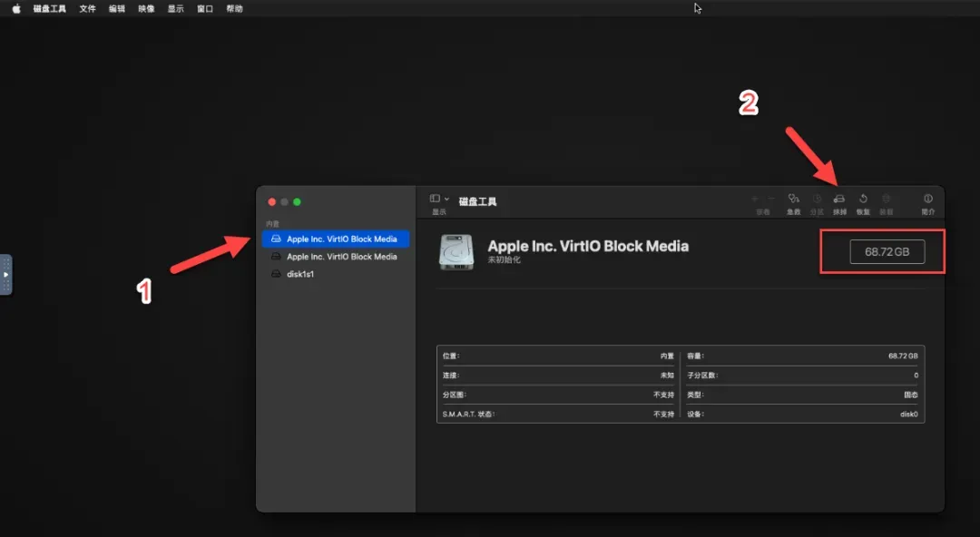Click the 抹掉 erase toolbar icon
Image resolution: width=980 pixels, height=537 pixels.
point(839,199)
